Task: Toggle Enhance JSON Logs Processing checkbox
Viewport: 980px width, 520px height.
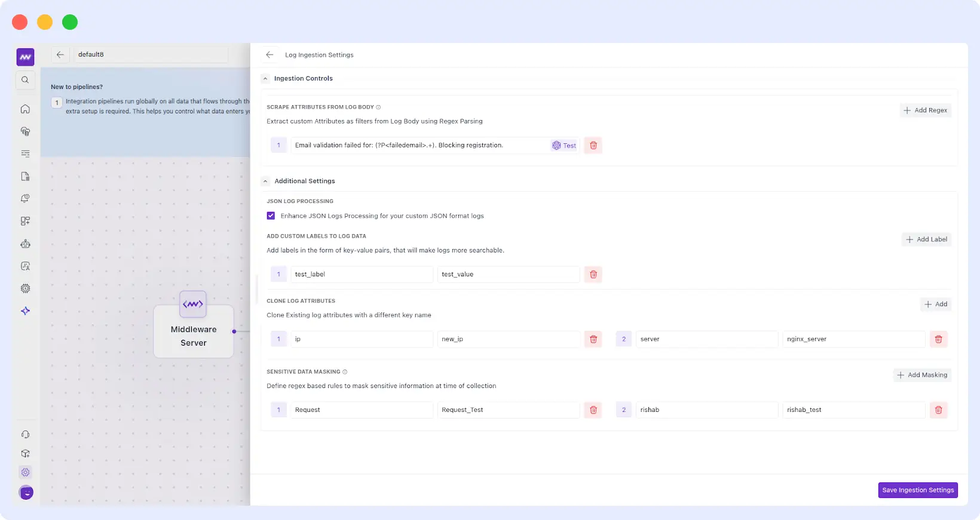Action: click(x=271, y=216)
